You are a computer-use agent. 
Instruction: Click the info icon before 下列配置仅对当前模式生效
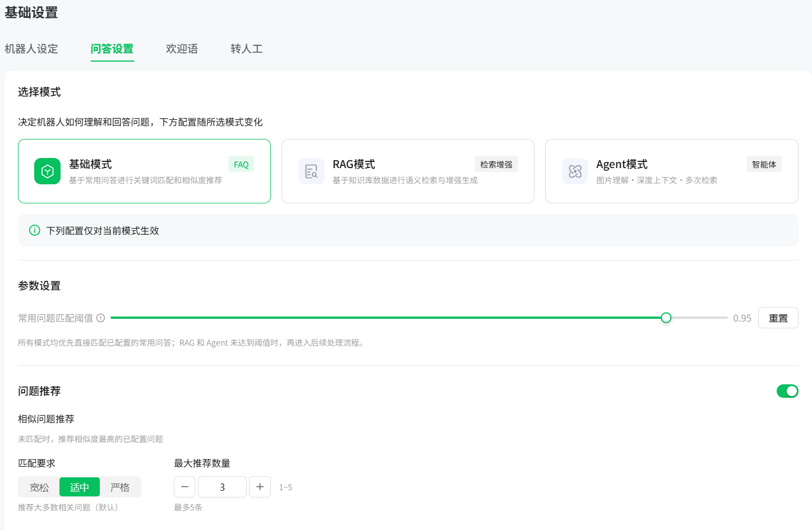point(35,230)
